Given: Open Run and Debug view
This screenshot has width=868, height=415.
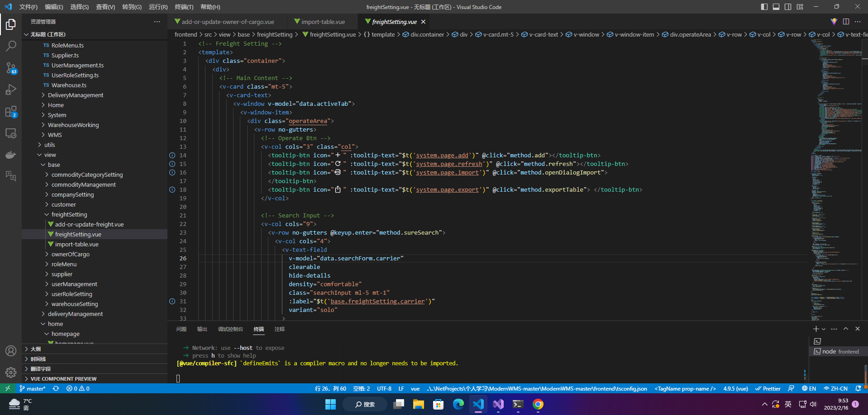Looking at the screenshot, I should [11, 90].
